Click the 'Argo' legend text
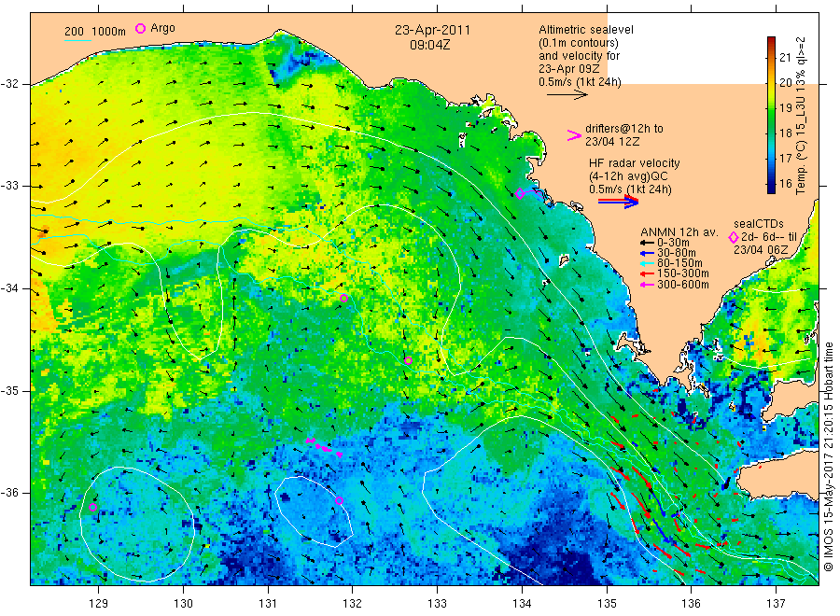The height and width of the screenshot is (616, 840). coord(162,28)
